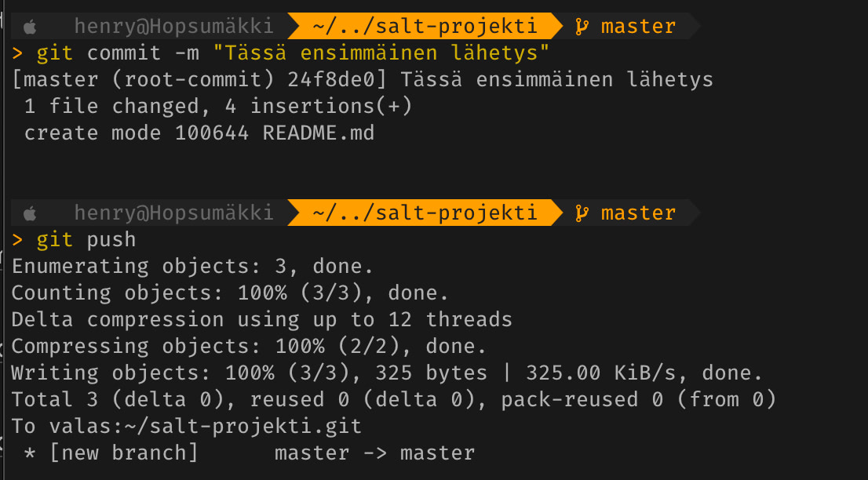Click henry@Hopsumäkki in the lower prompt
This screenshot has height=480, width=868.
pos(173,213)
